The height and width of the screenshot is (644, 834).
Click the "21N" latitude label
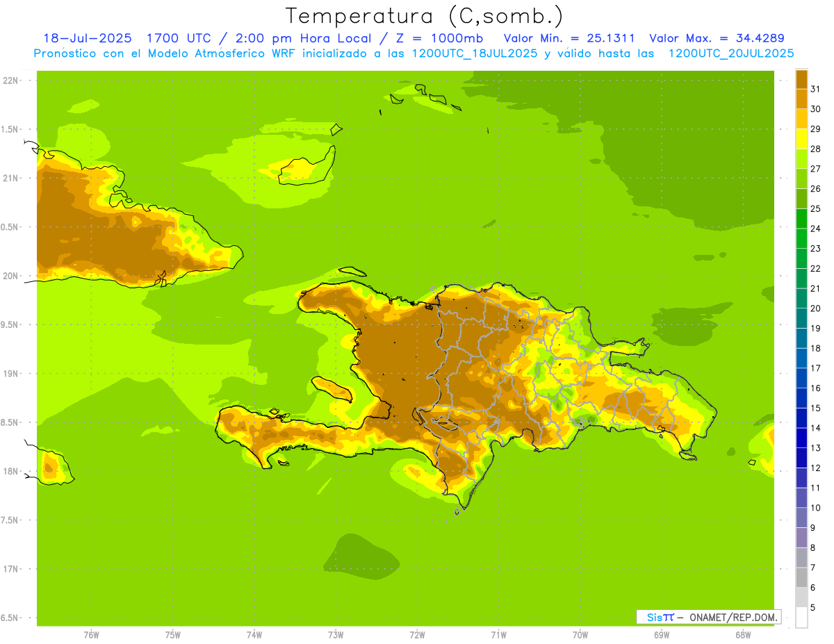(x=10, y=178)
